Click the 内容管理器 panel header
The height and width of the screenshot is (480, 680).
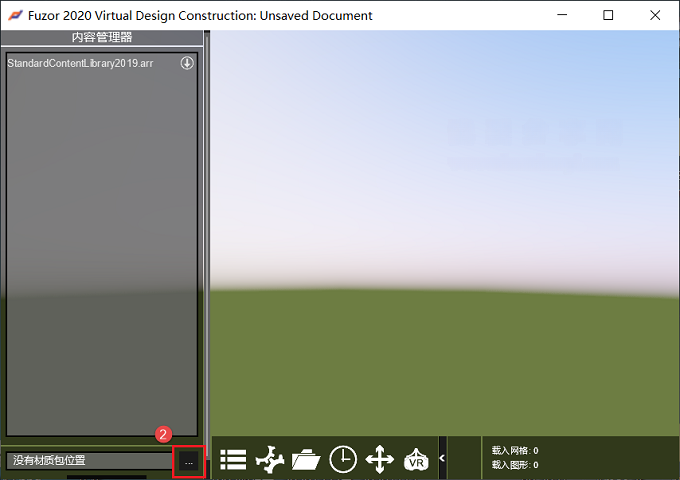click(102, 37)
